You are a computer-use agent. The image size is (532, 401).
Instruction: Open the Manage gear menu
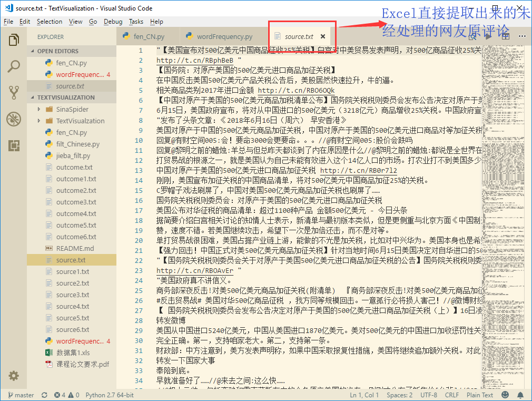pyautogui.click(x=14, y=376)
